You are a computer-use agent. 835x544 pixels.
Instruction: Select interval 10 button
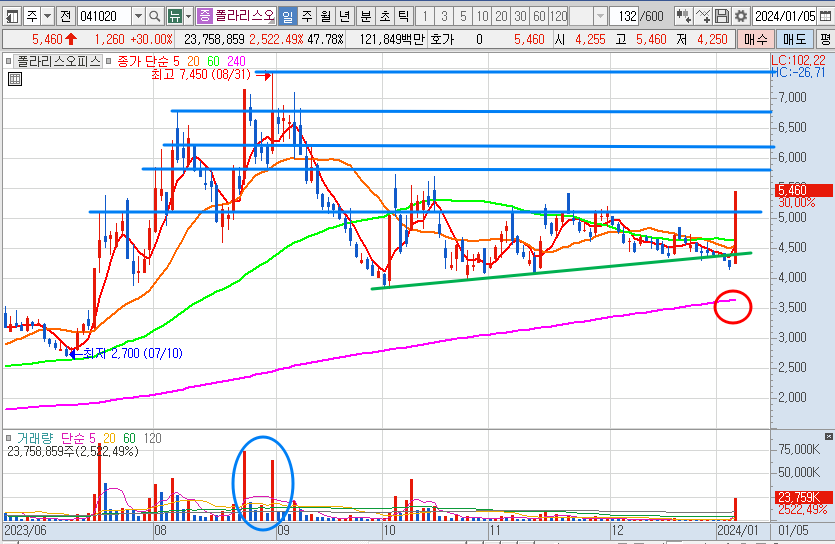(482, 16)
